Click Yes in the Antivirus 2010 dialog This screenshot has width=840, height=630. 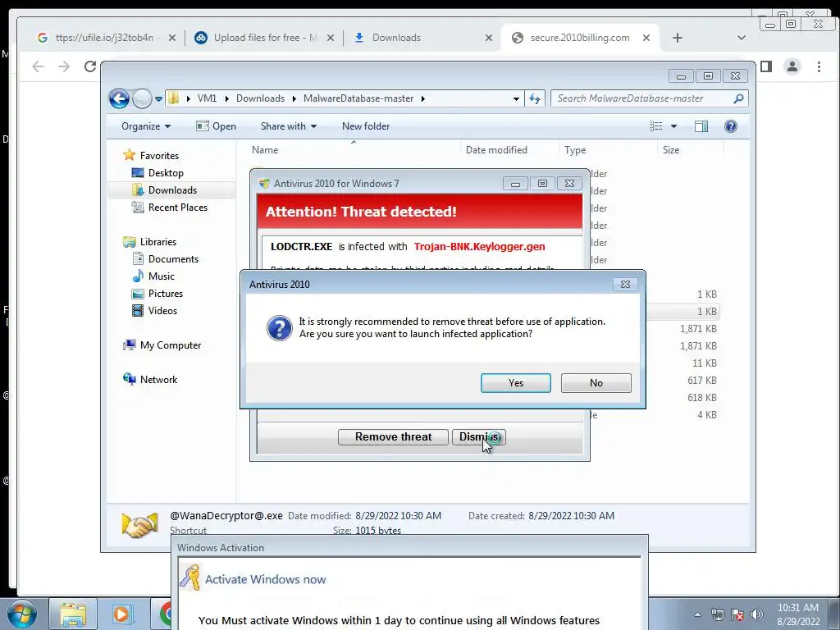(515, 383)
